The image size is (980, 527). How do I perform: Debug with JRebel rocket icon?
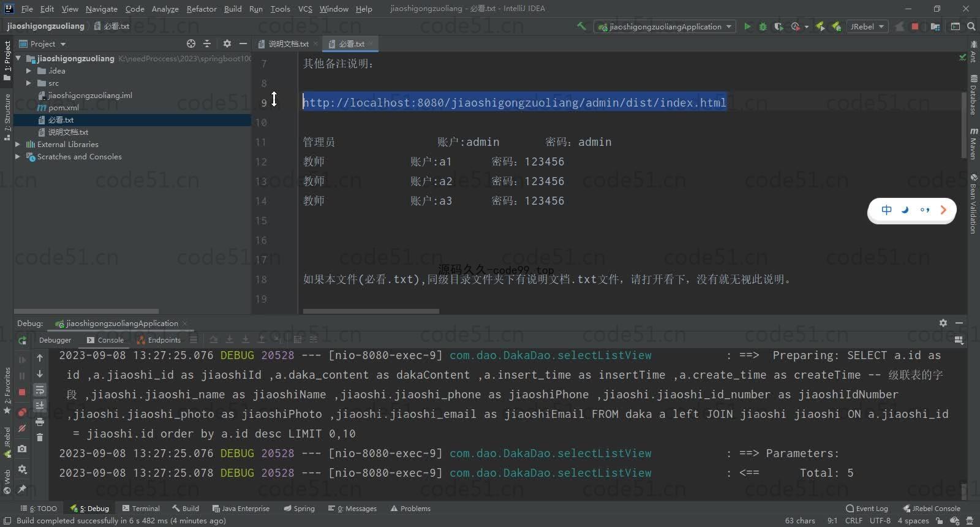coord(835,26)
